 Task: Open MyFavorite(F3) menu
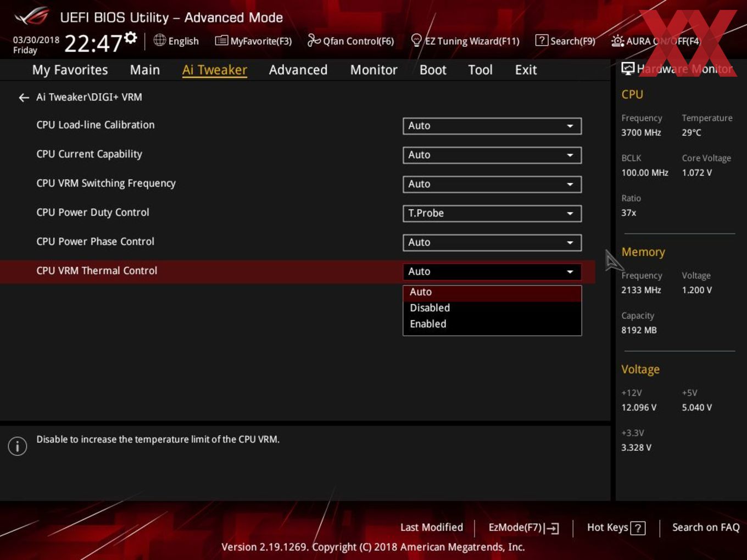253,41
